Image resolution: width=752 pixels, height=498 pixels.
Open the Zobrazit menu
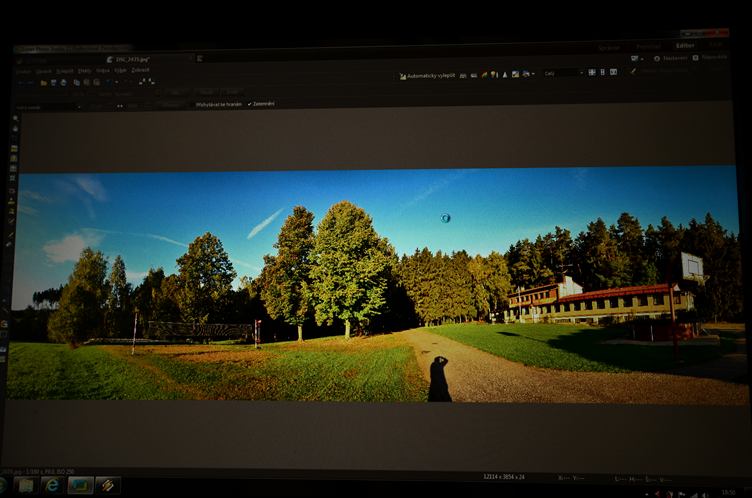[x=141, y=70]
